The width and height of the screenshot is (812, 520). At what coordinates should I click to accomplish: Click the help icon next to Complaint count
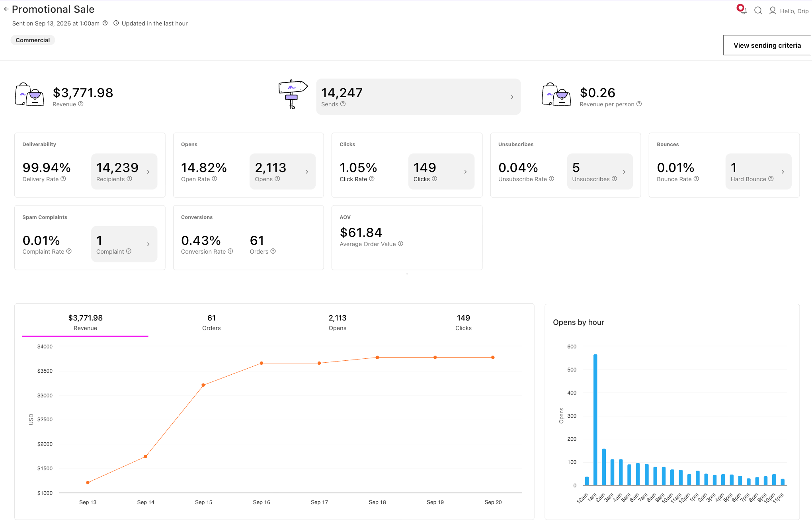[129, 251]
